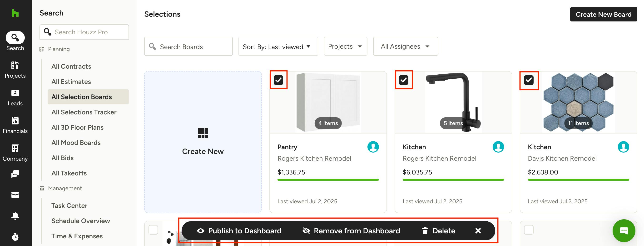Expand the All Assignees dropdown
Viewport: 644px width, 246px height.
406,46
